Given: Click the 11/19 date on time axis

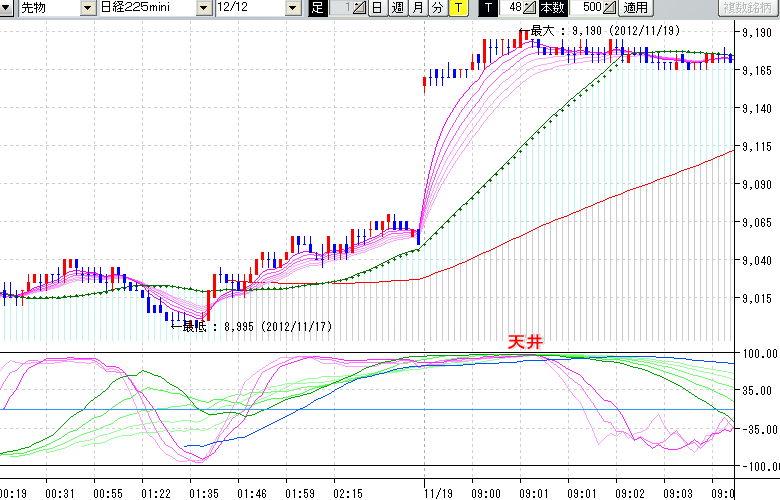Looking at the screenshot, I should (435, 493).
